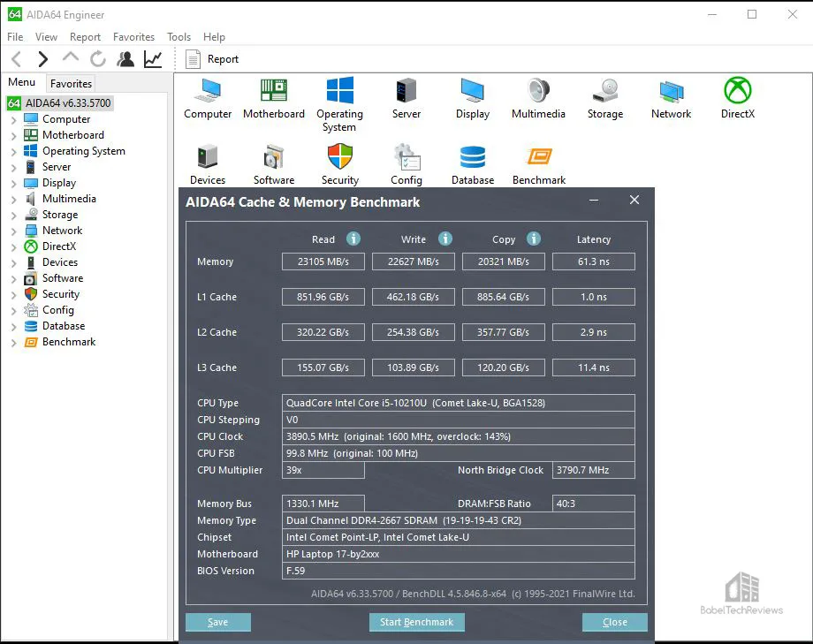
Task: Click the Report button in toolbar
Action: point(212,59)
